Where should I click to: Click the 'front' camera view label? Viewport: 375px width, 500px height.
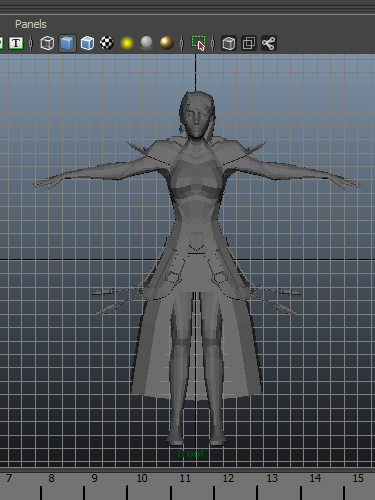pos(191,453)
